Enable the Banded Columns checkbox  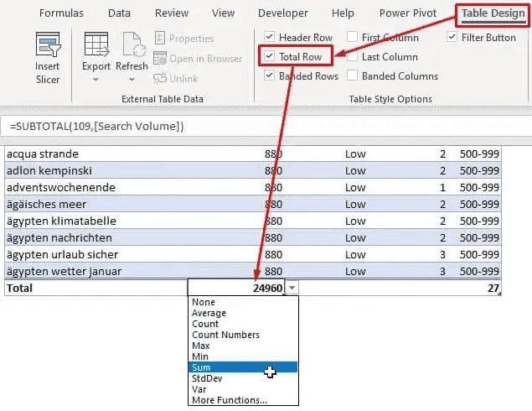[352, 75]
